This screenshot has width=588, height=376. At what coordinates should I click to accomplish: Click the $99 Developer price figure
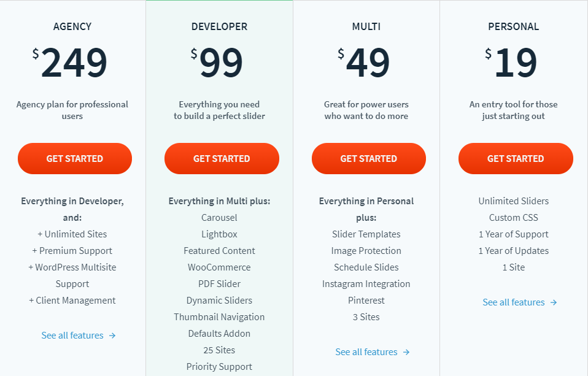pos(217,63)
